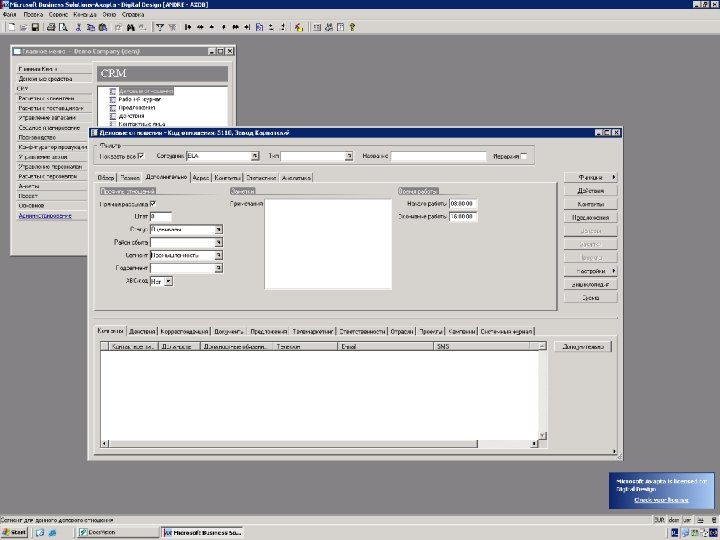Click the Windows Start button
720x540 pixels.
[14, 533]
